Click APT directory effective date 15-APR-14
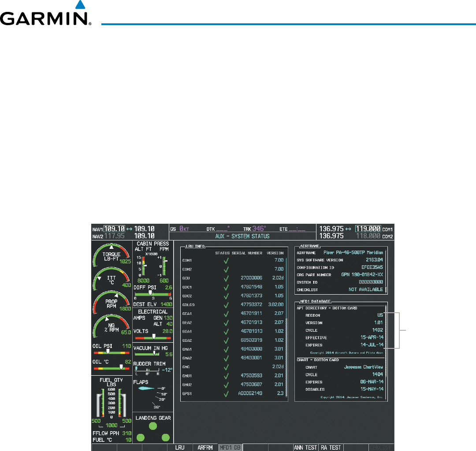 (372, 337)
